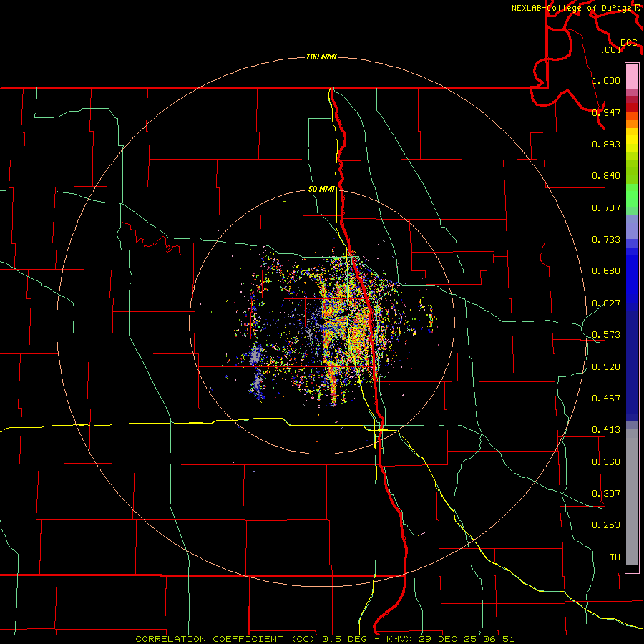644x644 pixels.
Task: Click the 100 NMI range ring label
Action: pos(321,57)
